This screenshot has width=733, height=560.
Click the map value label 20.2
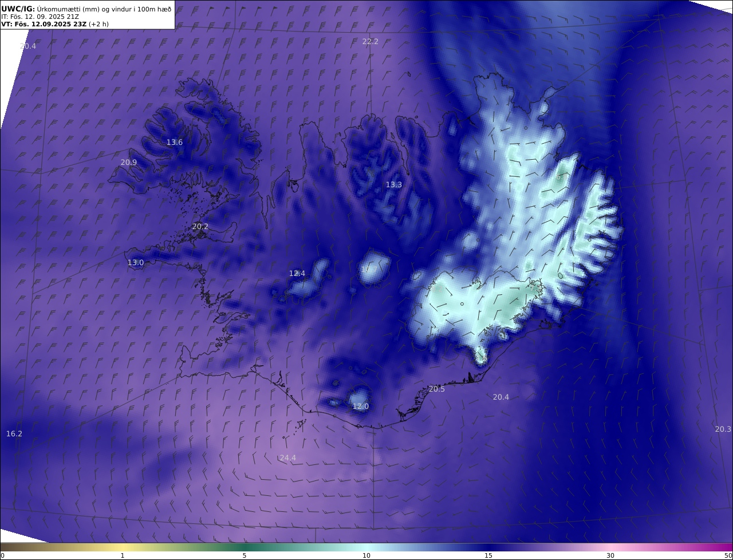[200, 227]
